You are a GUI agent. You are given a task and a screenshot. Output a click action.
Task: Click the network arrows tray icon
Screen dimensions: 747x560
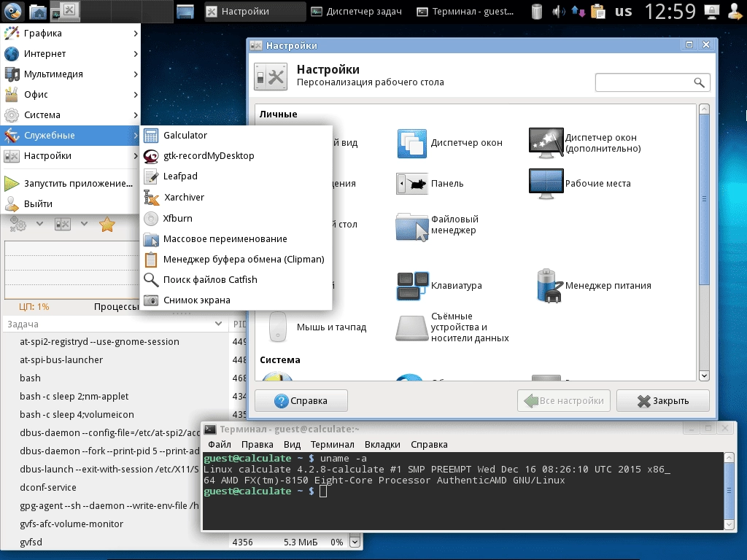click(x=578, y=12)
